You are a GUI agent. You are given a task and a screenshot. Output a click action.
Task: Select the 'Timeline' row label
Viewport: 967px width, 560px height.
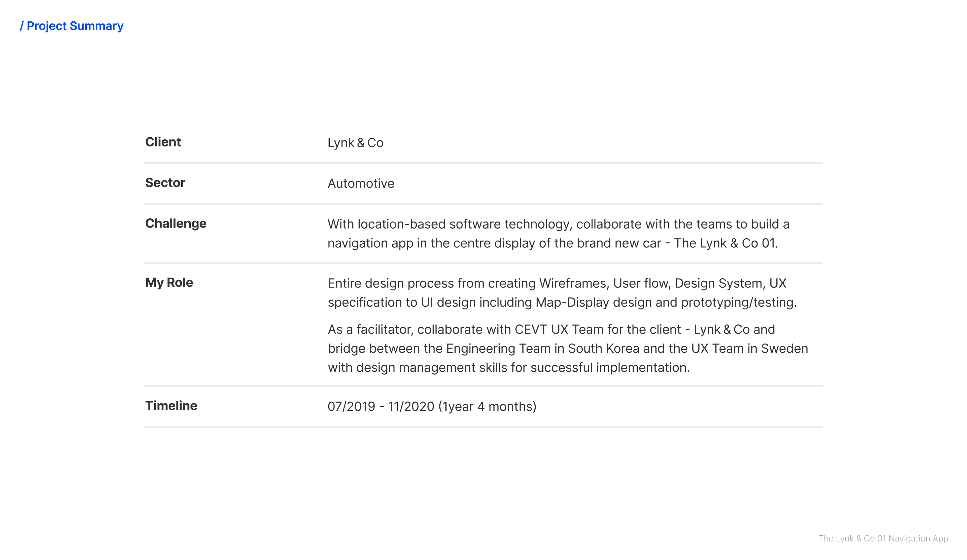(171, 406)
